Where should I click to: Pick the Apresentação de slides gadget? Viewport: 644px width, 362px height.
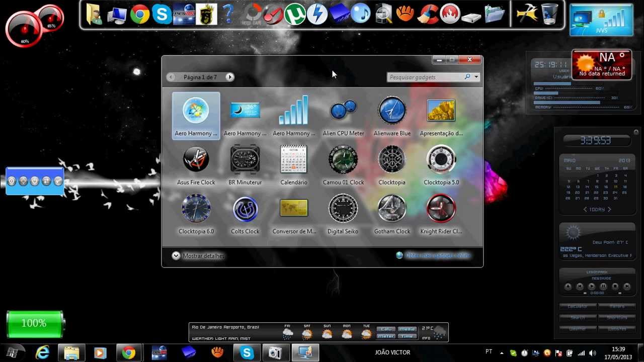(x=441, y=116)
